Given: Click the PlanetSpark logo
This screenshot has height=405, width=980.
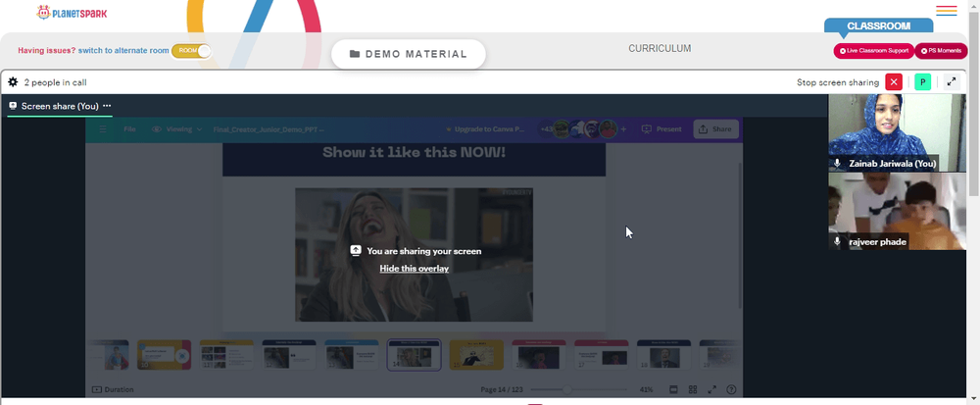Looking at the screenshot, I should click(x=72, y=13).
